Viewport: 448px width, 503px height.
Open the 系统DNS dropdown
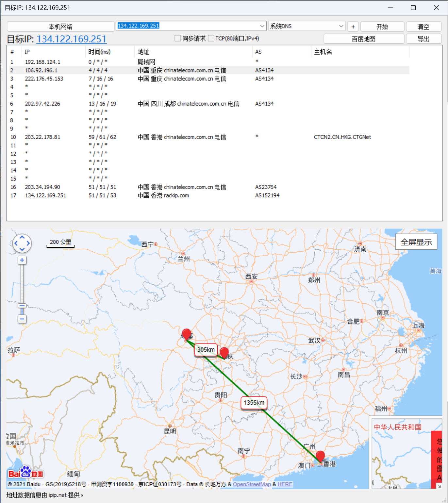point(341,26)
